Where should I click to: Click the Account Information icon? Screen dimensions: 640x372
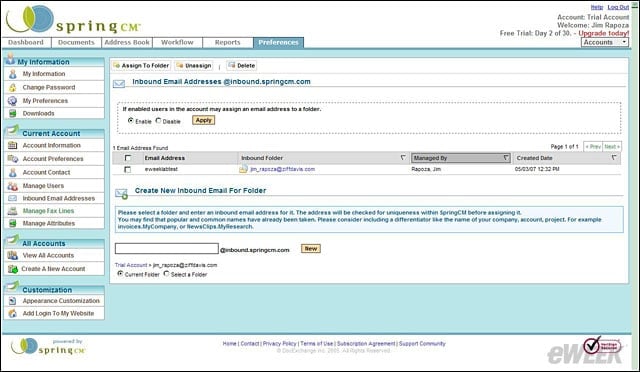pyautogui.click(x=13, y=145)
